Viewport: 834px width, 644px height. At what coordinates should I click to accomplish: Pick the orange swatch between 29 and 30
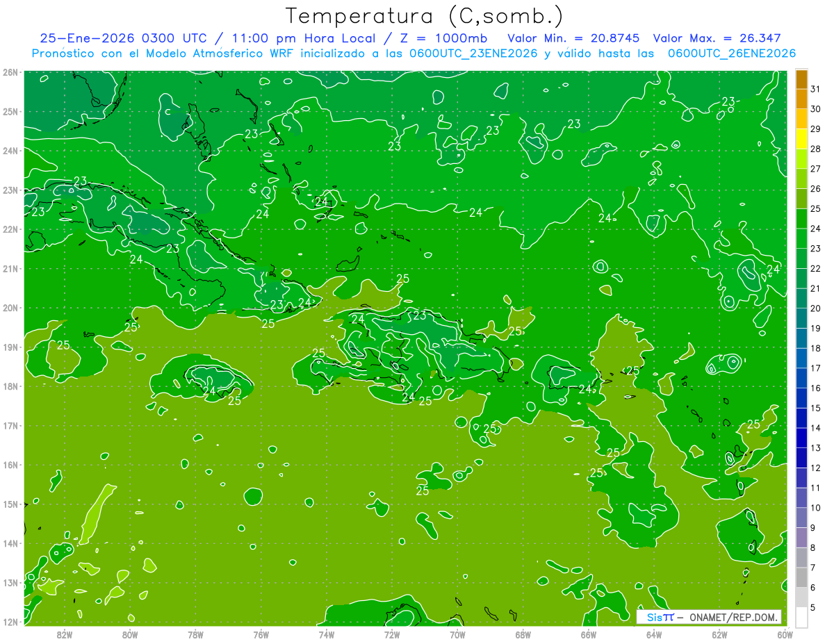click(x=801, y=119)
